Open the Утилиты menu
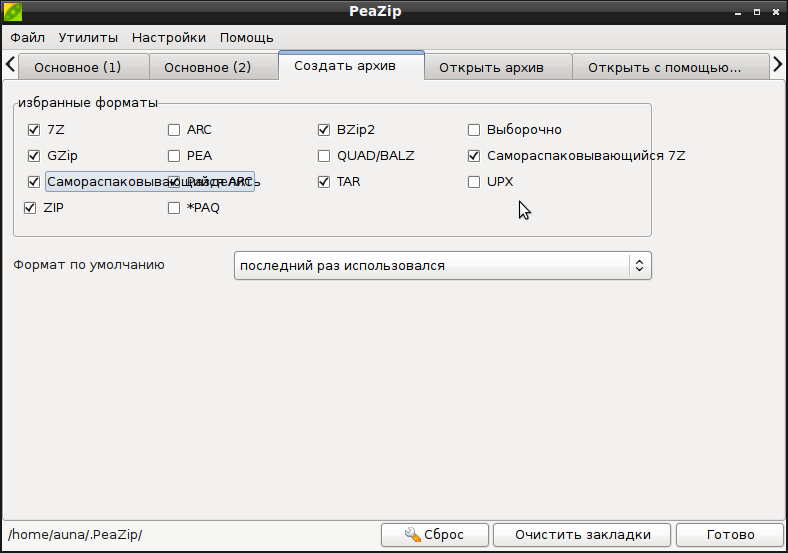Image resolution: width=788 pixels, height=553 pixels. [x=88, y=38]
